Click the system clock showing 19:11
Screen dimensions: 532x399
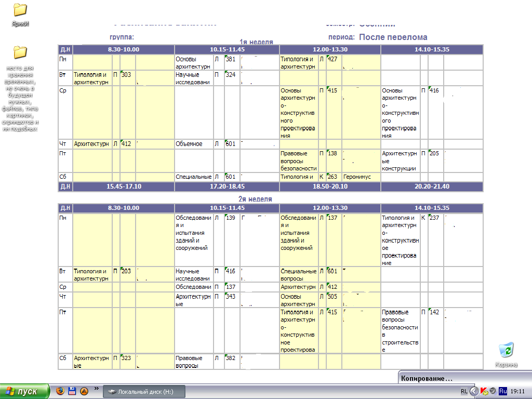click(517, 391)
